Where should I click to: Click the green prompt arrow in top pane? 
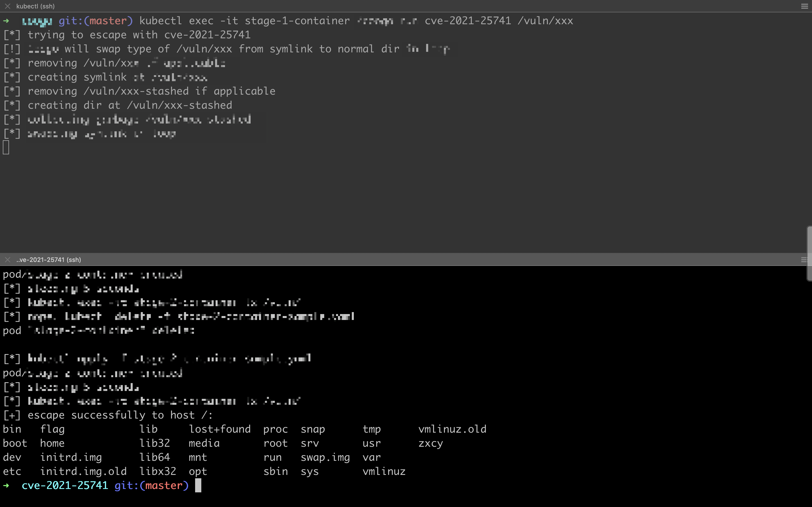coord(6,21)
